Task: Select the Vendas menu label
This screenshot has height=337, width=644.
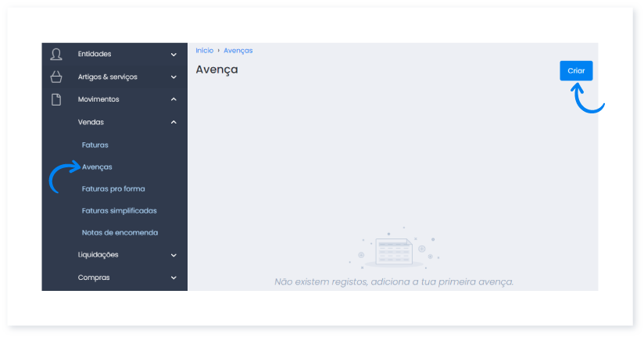Action: (91, 122)
